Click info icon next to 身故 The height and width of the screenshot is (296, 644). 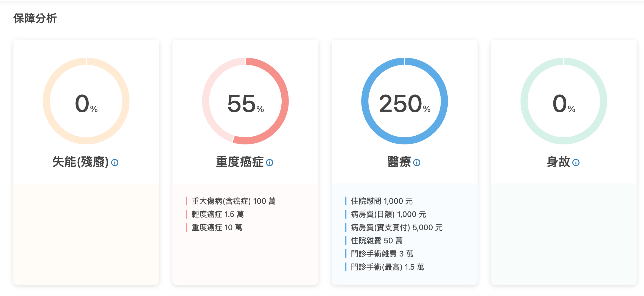pos(576,163)
